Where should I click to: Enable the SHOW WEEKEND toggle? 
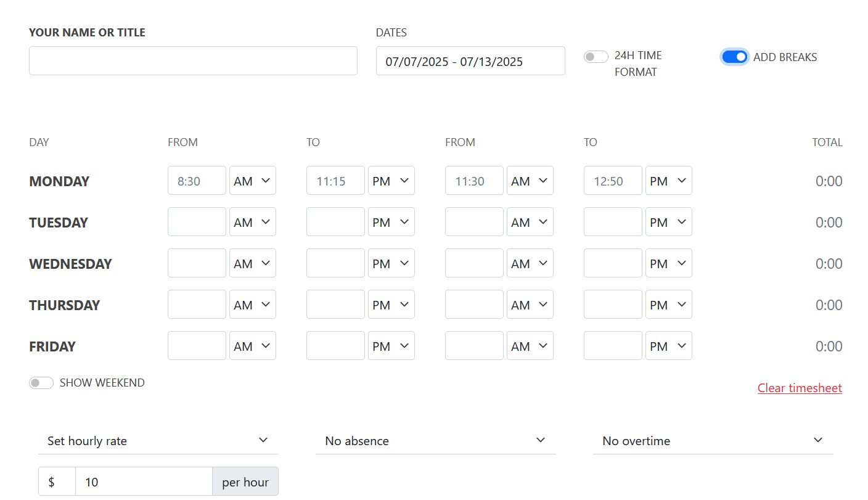[x=41, y=382]
